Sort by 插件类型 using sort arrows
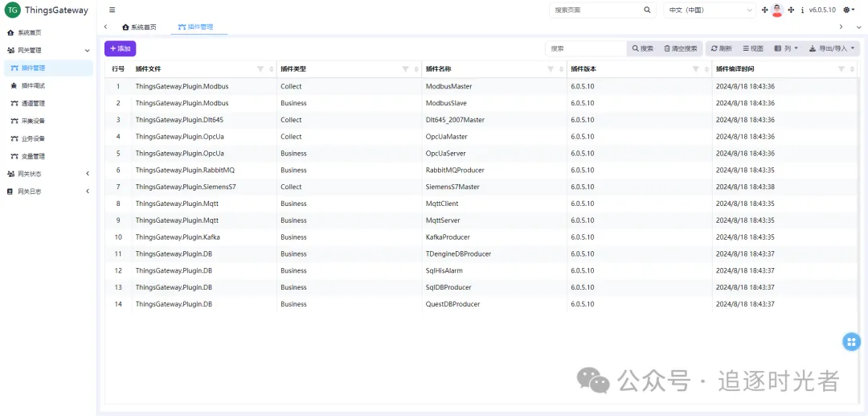This screenshot has width=868, height=416. coord(416,69)
